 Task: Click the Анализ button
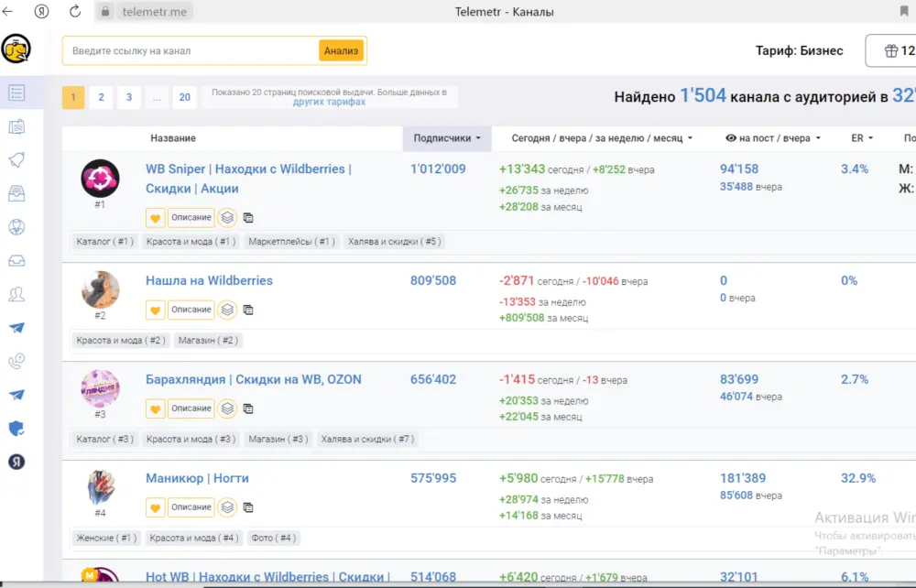(x=341, y=50)
